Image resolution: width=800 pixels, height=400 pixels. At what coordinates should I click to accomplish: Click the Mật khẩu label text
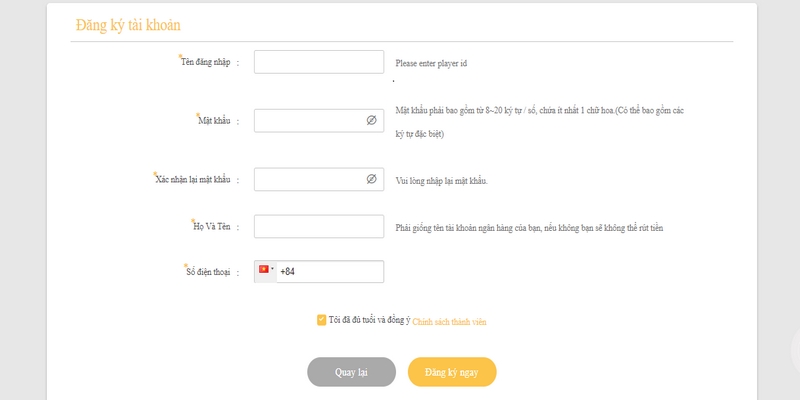[x=215, y=121]
